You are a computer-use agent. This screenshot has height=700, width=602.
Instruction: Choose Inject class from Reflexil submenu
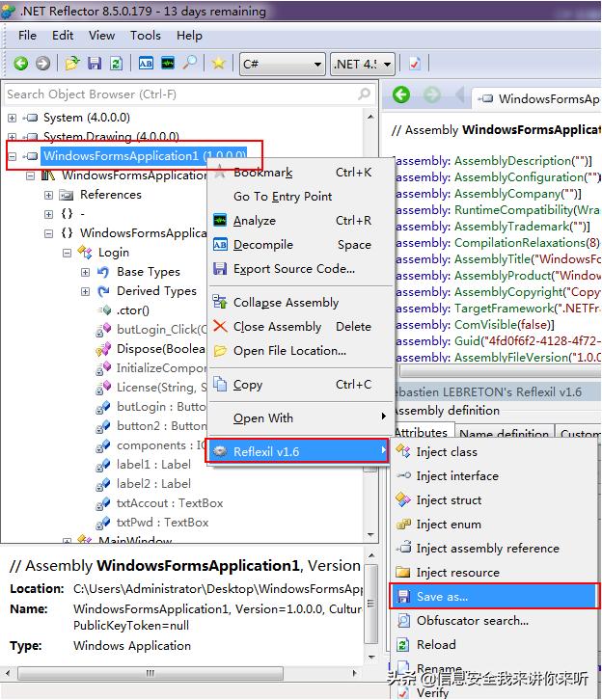click(x=446, y=452)
